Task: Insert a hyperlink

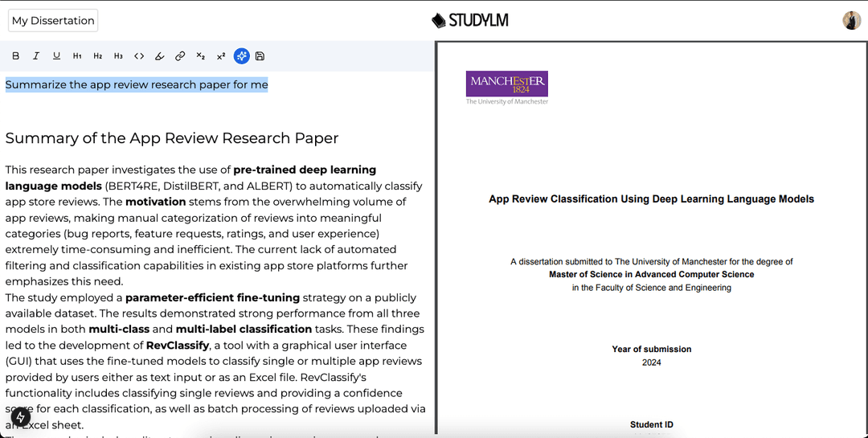Action: coord(180,56)
